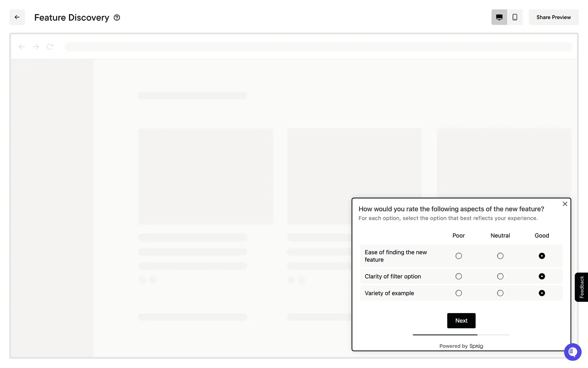Click the mock browser forward arrow
588x368 pixels.
[x=36, y=47]
